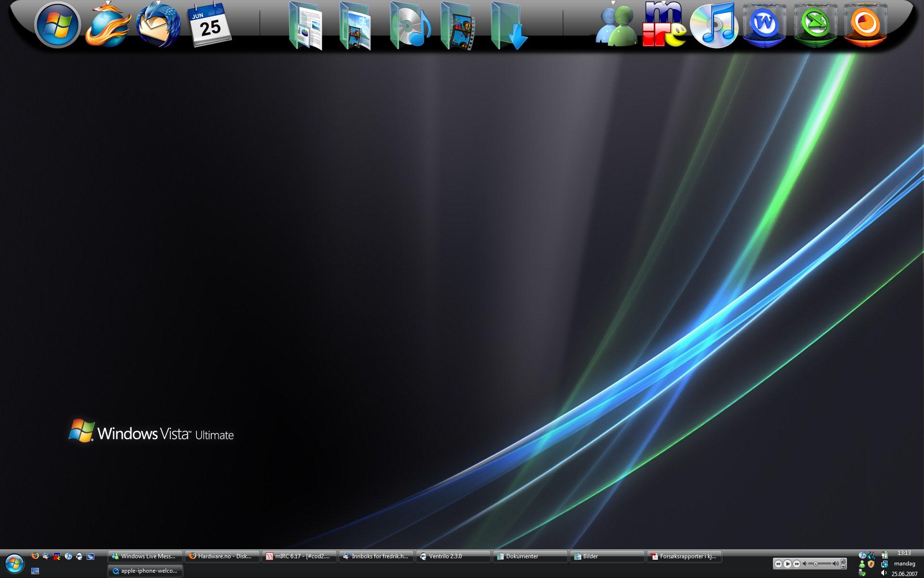
Task: Click the Messenger status tray icon
Action: pos(862,564)
